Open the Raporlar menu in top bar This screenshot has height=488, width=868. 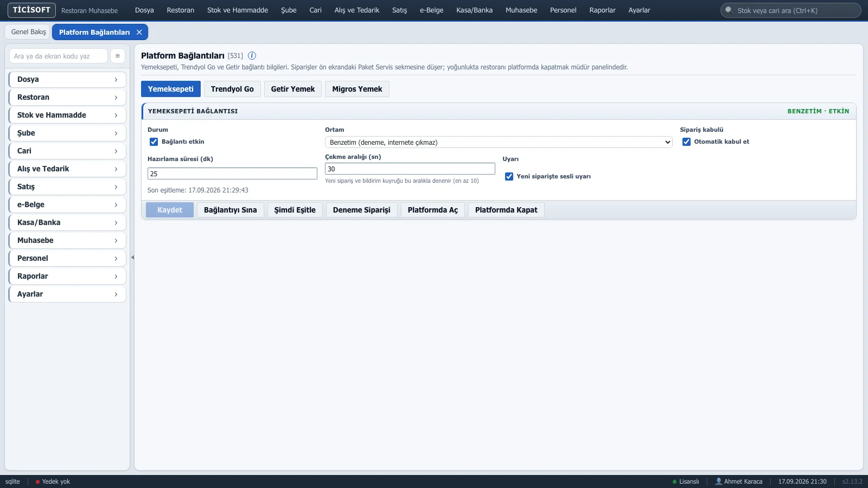[x=603, y=10]
